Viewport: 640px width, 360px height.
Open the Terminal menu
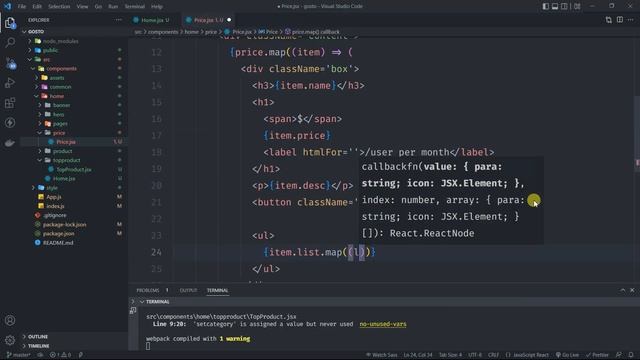134,7
